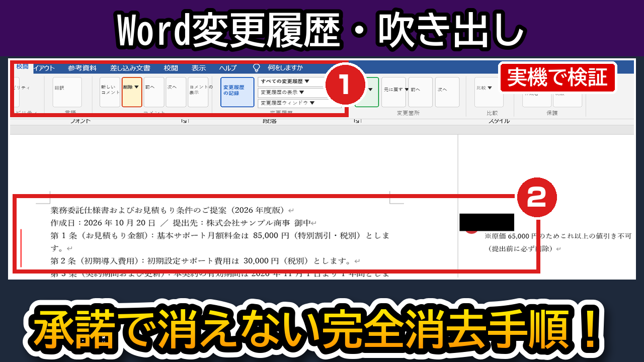Screen dimensions: 644x362
Task: Select the 表示 ribbon tab
Action: coord(198,68)
